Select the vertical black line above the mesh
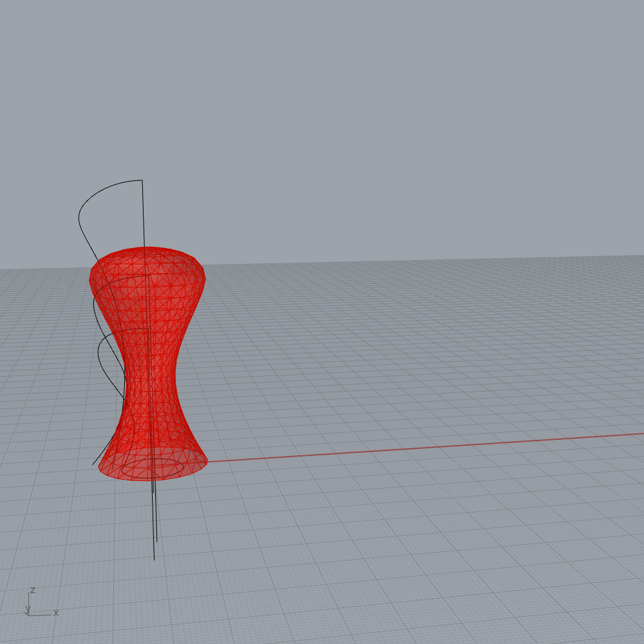This screenshot has width=644, height=644. coord(143,213)
